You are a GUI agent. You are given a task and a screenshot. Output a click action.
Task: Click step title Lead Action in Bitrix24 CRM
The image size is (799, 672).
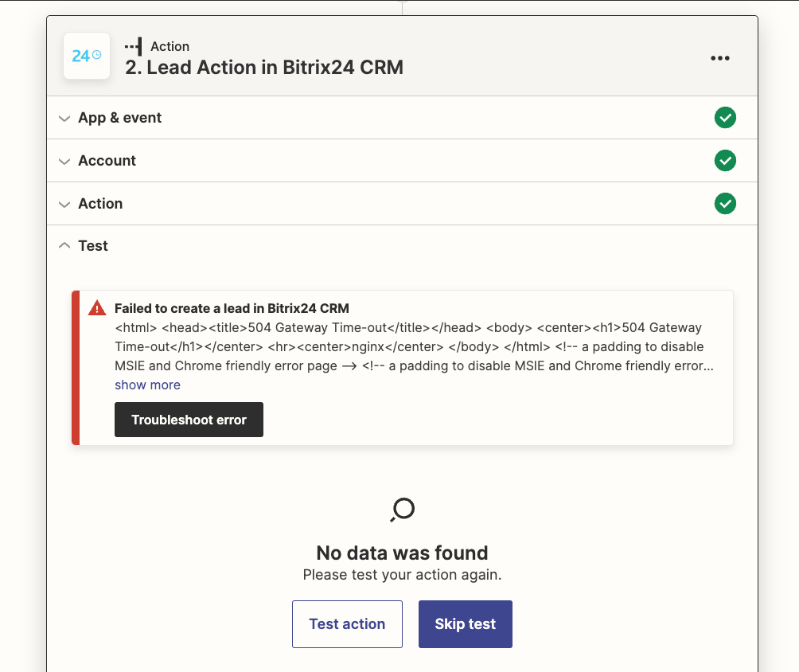tap(264, 68)
